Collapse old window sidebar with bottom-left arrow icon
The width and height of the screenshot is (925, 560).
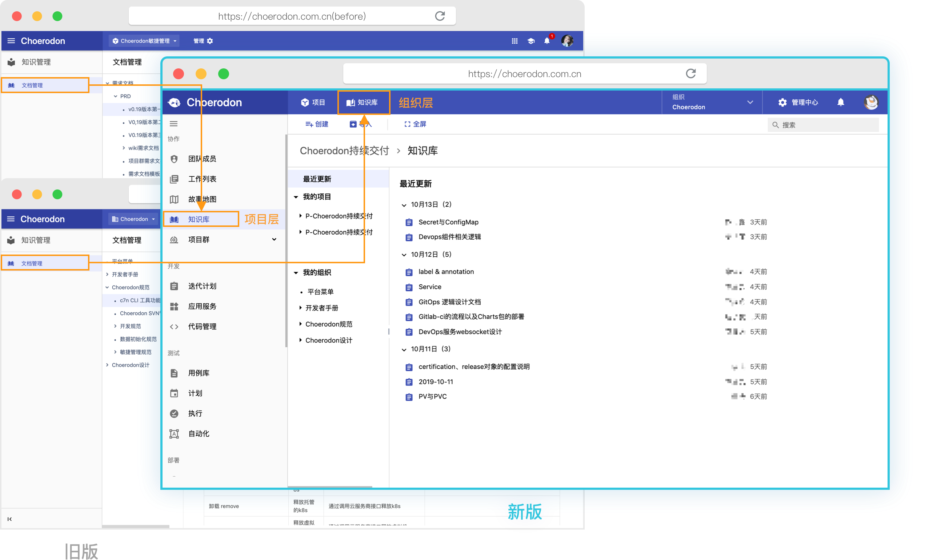[x=10, y=519]
